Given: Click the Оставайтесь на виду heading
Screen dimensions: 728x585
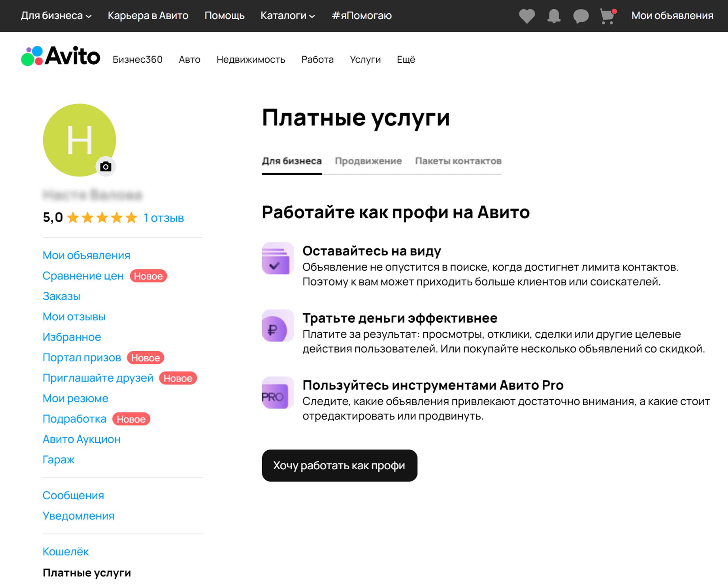Looking at the screenshot, I should pyautogui.click(x=372, y=251).
